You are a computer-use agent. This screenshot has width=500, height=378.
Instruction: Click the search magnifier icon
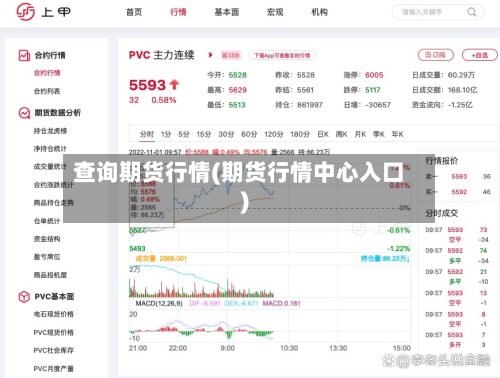pos(472,12)
